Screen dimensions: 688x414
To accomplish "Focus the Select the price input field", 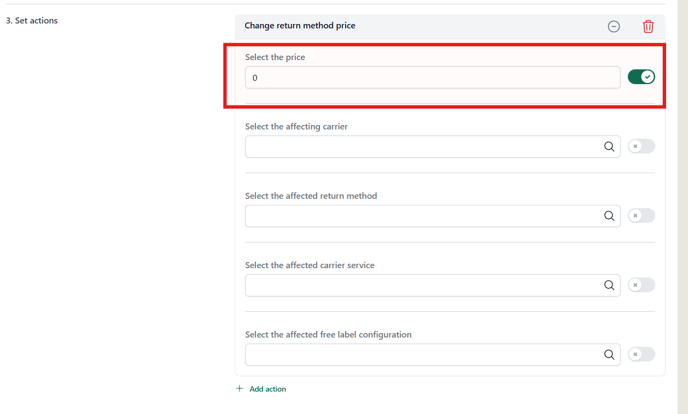I will (433, 78).
